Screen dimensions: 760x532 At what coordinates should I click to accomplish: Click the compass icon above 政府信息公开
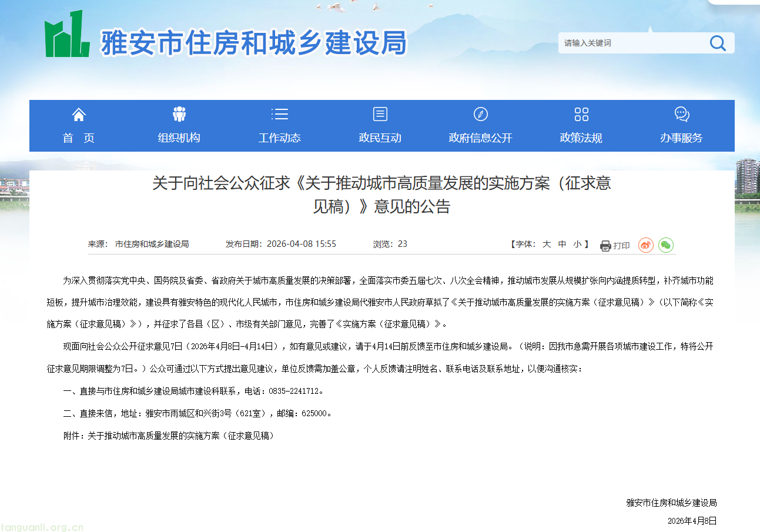coord(480,115)
